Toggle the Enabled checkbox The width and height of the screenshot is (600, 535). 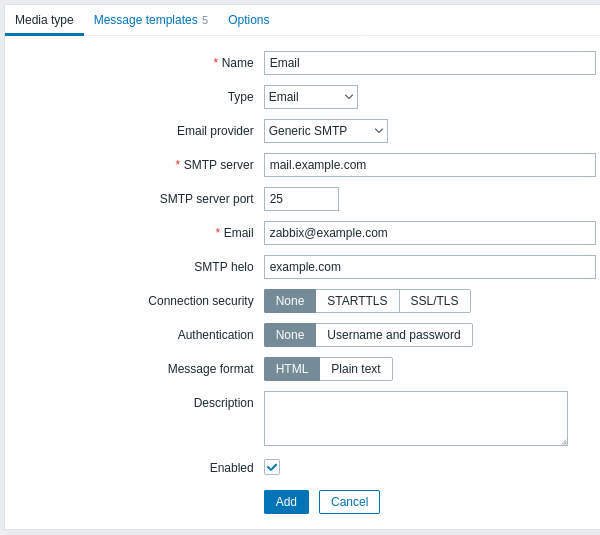[272, 468]
